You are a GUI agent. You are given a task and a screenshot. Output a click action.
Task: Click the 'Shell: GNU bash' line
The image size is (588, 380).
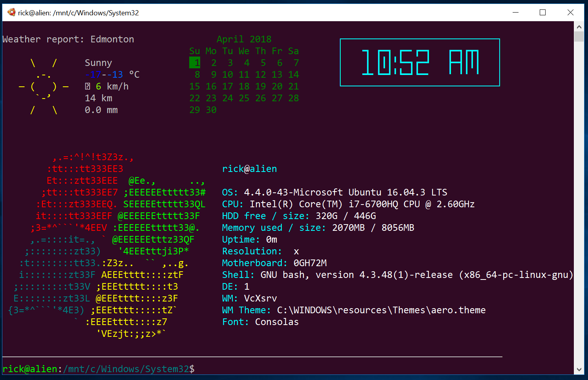pyautogui.click(x=398, y=275)
